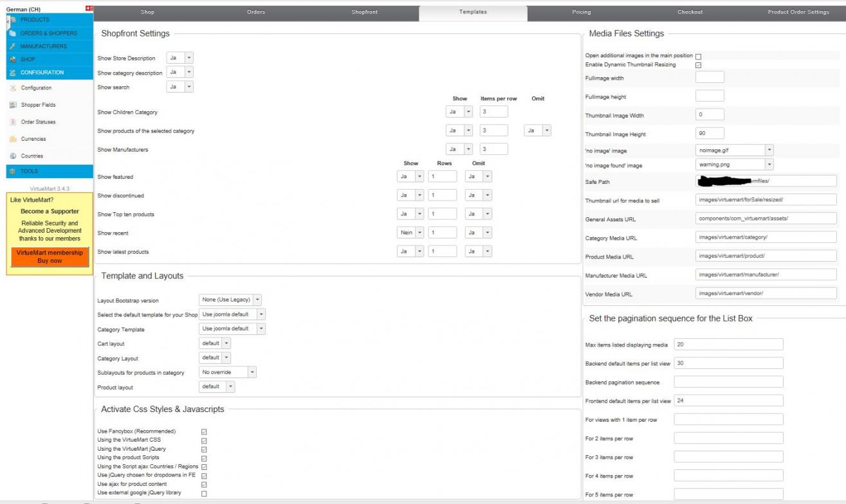The width and height of the screenshot is (846, 504).
Task: Click the Countries globe icon
Action: (13, 156)
